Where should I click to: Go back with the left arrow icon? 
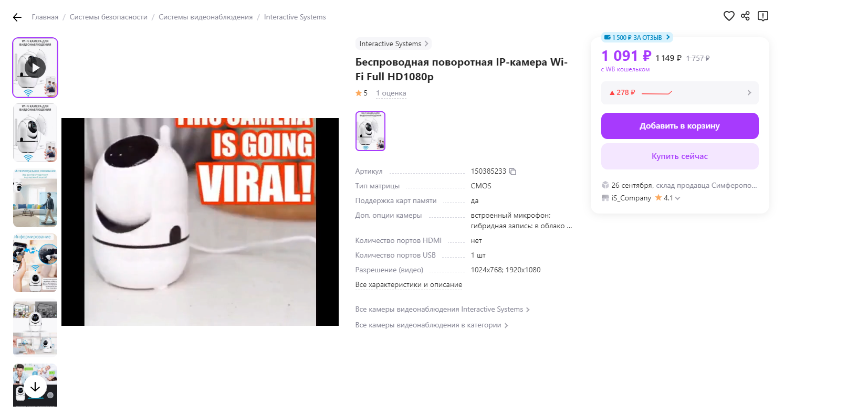pos(17,17)
